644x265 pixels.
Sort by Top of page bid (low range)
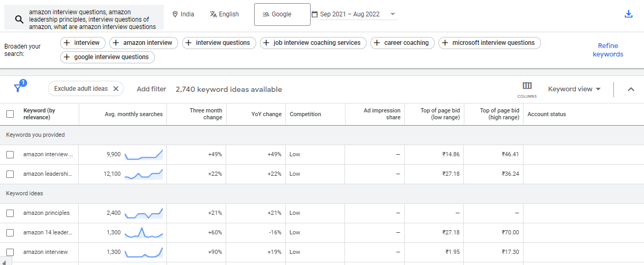coord(440,114)
